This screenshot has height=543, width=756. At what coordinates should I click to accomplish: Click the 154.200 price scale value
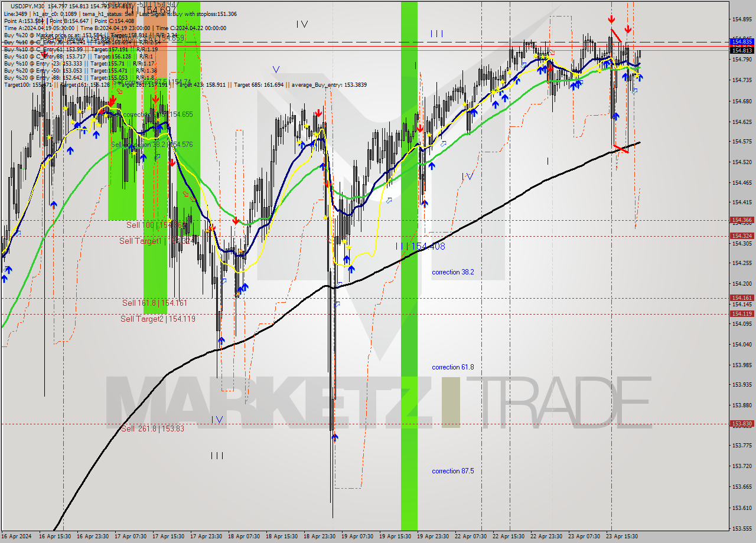(742, 284)
